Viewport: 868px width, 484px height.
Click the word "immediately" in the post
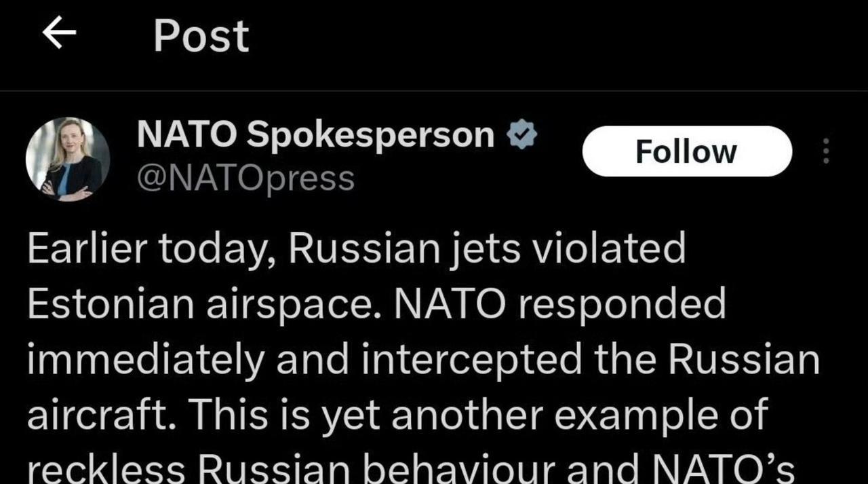coord(145,361)
